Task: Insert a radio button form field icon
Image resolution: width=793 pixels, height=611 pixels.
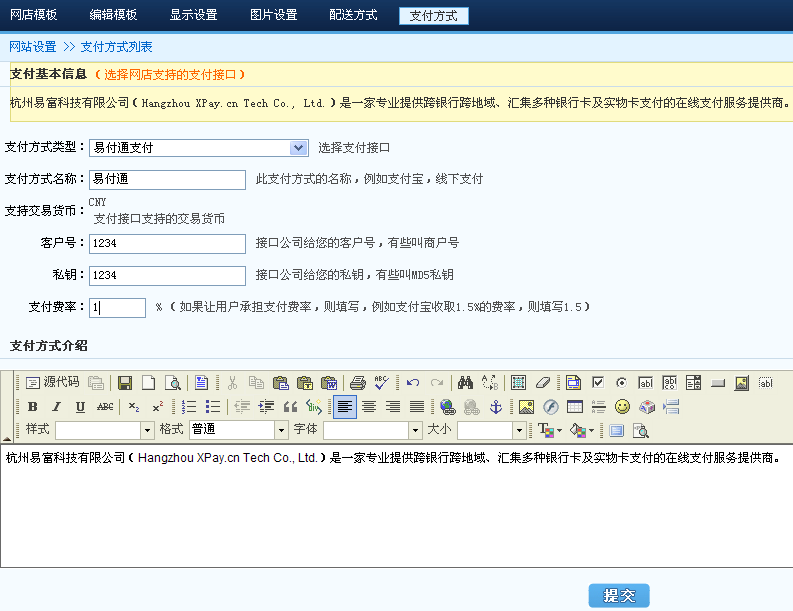Action: (622, 383)
